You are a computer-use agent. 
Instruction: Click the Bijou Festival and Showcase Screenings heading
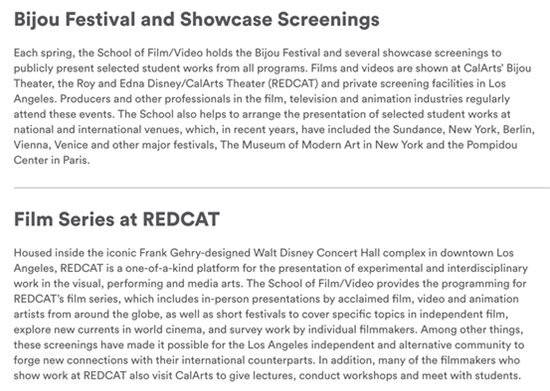pos(196,20)
